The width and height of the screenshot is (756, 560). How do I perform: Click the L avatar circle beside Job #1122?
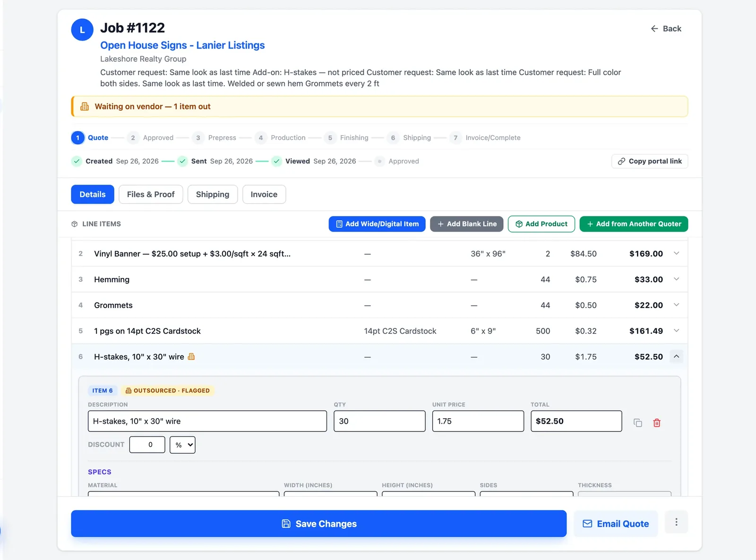82,30
